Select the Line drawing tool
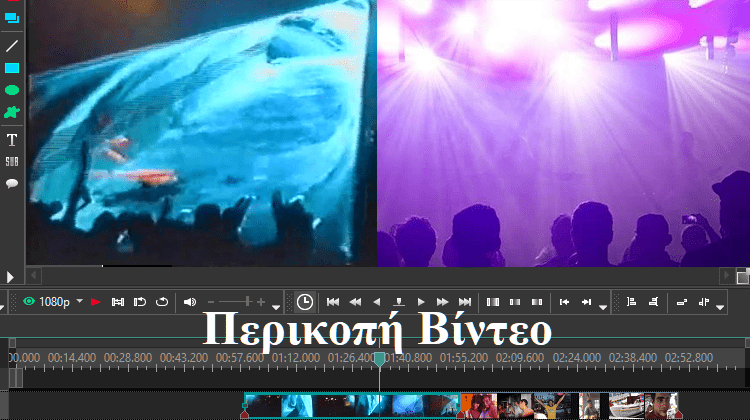The height and width of the screenshot is (420, 750). tap(12, 46)
